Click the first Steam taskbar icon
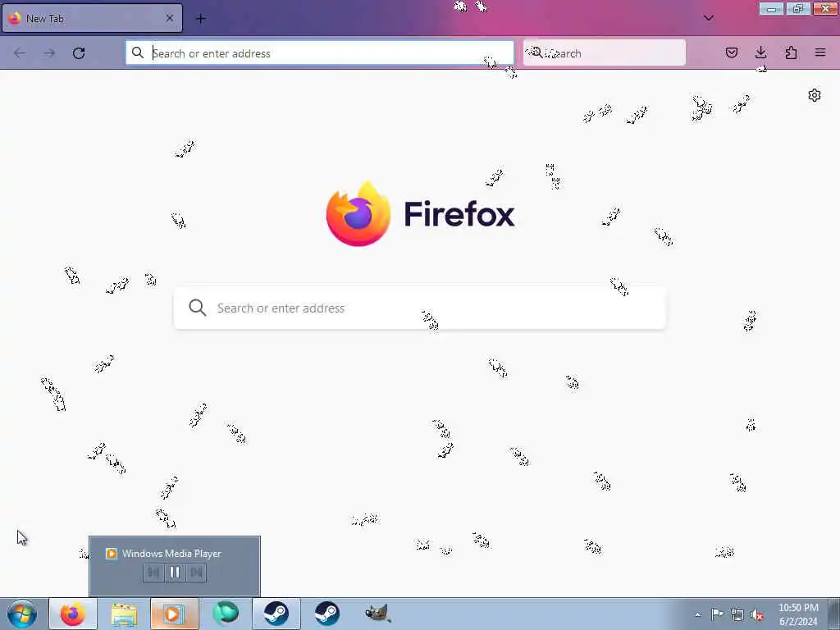Image resolution: width=840 pixels, height=630 pixels. point(276,614)
